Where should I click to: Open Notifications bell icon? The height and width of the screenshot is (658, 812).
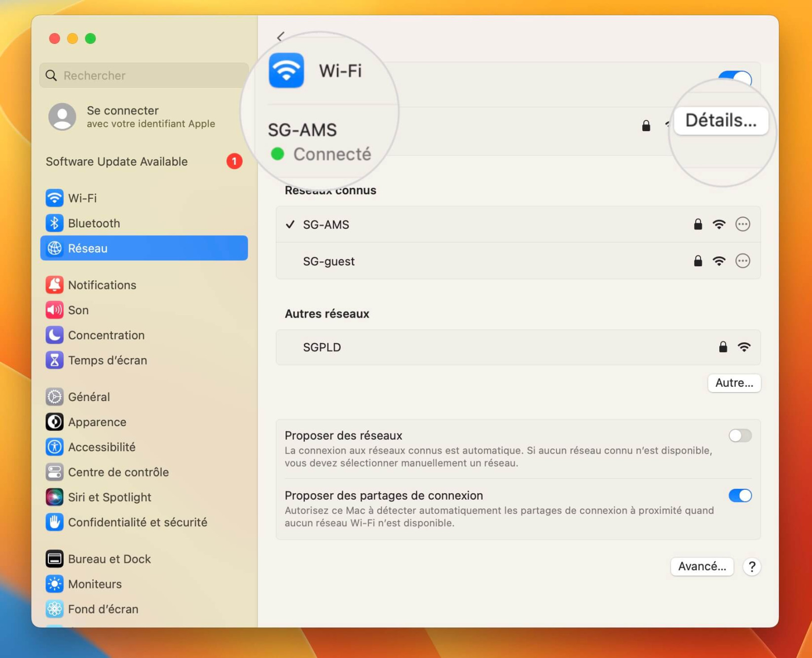click(55, 285)
